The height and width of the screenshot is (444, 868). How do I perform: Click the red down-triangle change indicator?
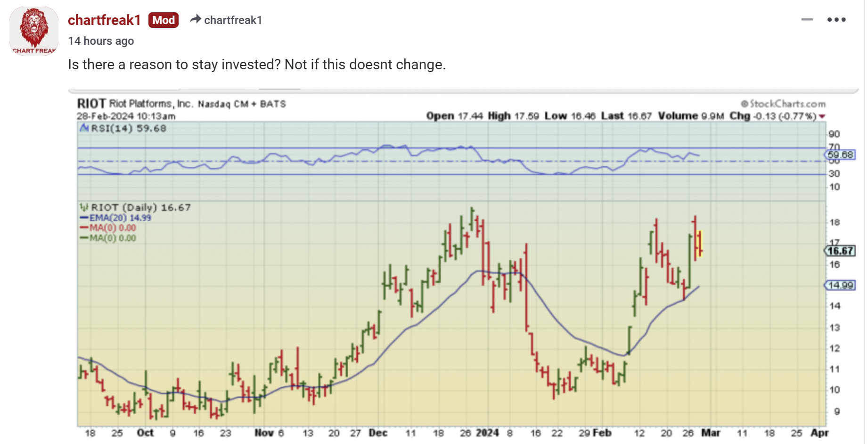point(822,116)
